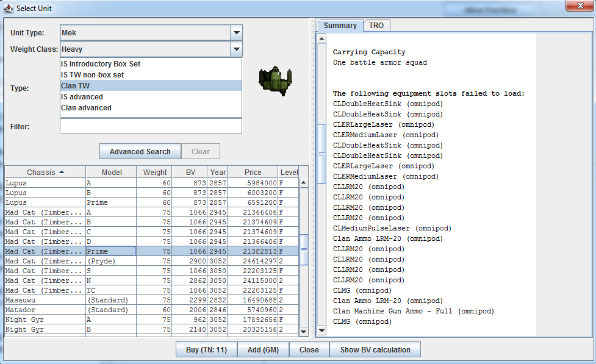Select Mad Cat model N row

click(152, 280)
